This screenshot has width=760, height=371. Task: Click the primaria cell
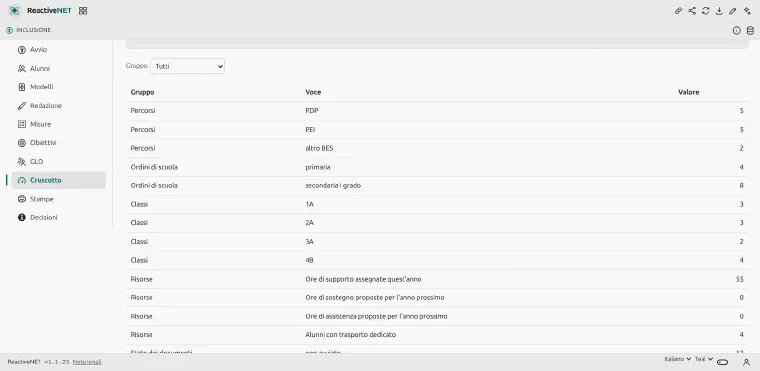point(318,167)
